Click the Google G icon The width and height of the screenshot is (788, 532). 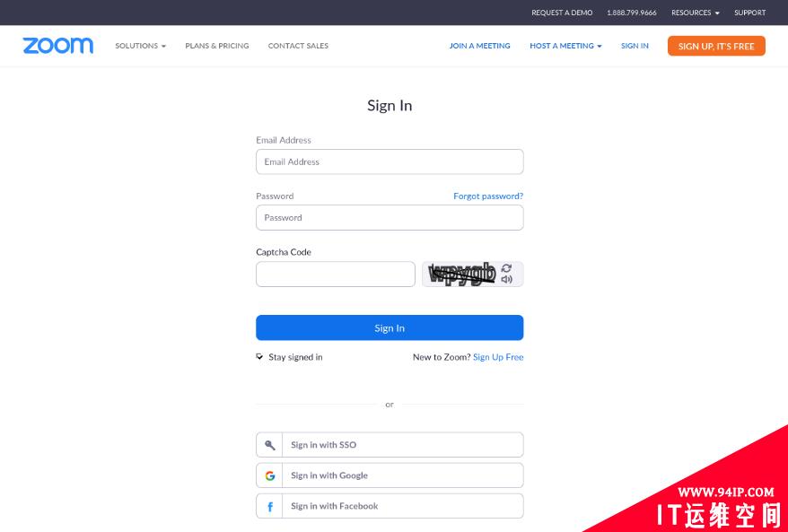pyautogui.click(x=270, y=475)
